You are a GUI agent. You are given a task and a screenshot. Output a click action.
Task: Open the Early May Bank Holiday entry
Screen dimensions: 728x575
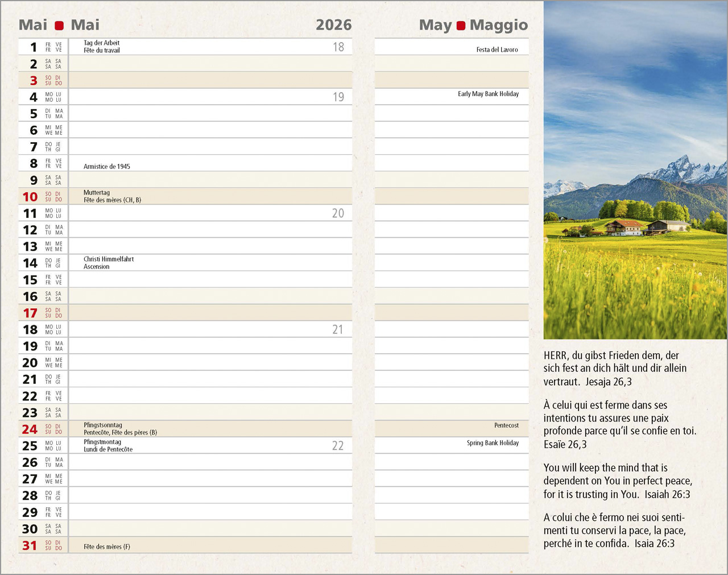[488, 94]
